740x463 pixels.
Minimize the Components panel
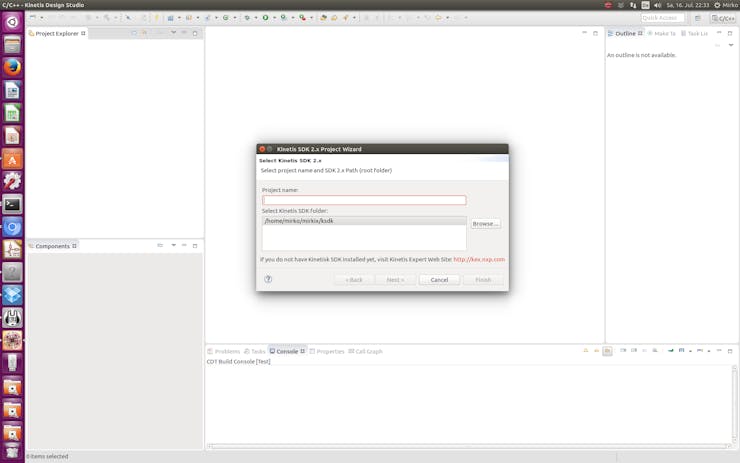[x=184, y=245]
